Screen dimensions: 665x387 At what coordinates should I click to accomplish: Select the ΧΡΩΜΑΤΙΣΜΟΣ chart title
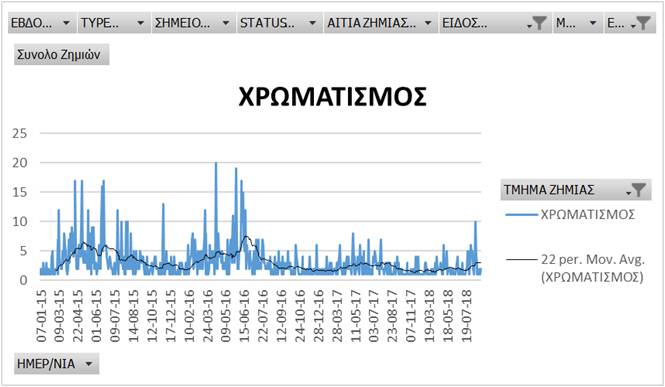tap(332, 97)
